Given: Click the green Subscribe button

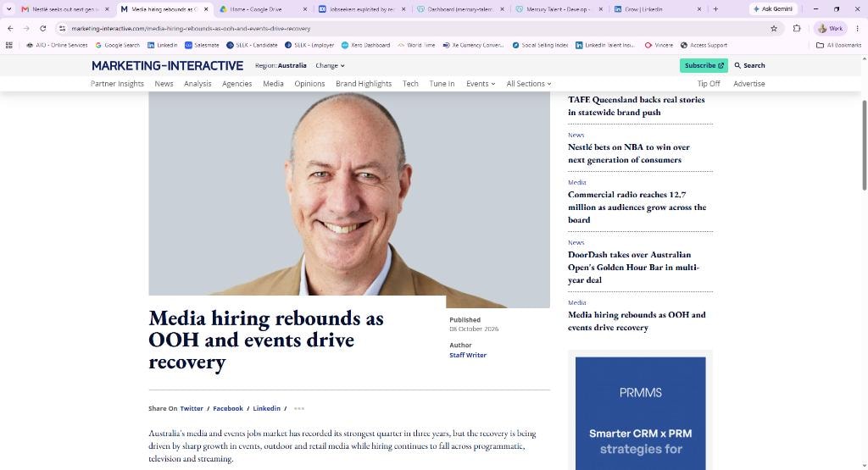Looking at the screenshot, I should click(x=704, y=65).
